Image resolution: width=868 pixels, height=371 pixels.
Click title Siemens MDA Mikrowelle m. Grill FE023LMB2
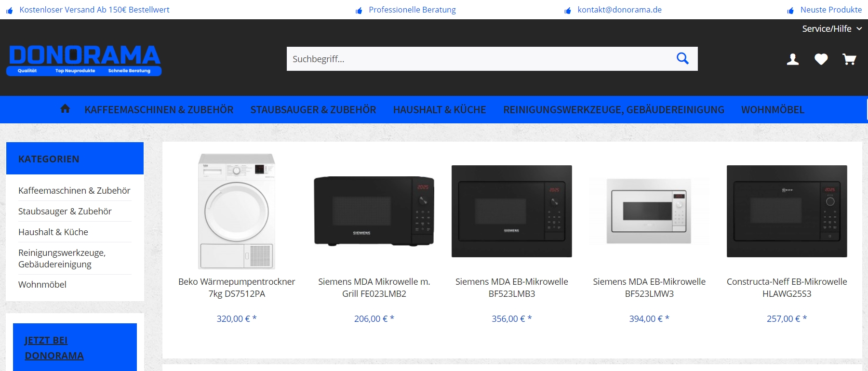click(374, 288)
